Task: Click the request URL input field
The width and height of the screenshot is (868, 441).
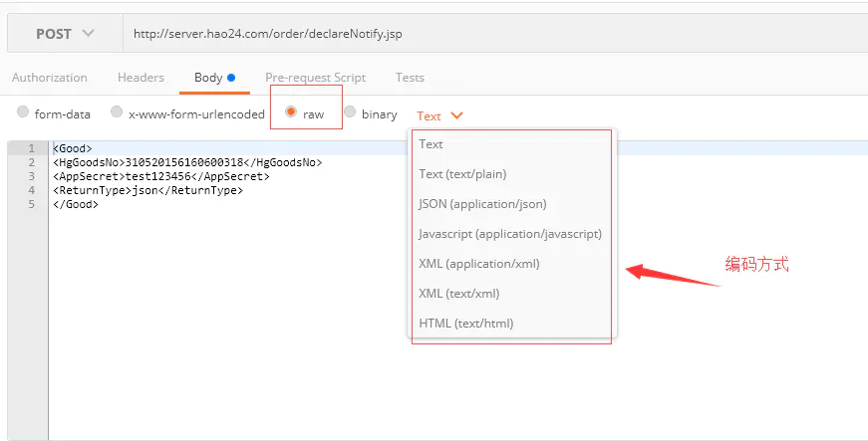Action: pos(495,34)
